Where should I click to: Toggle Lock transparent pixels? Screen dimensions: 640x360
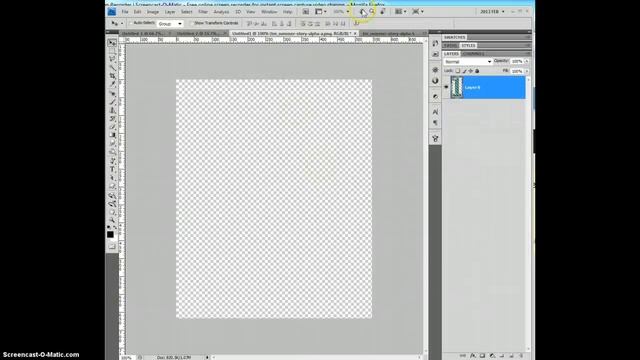pos(458,71)
